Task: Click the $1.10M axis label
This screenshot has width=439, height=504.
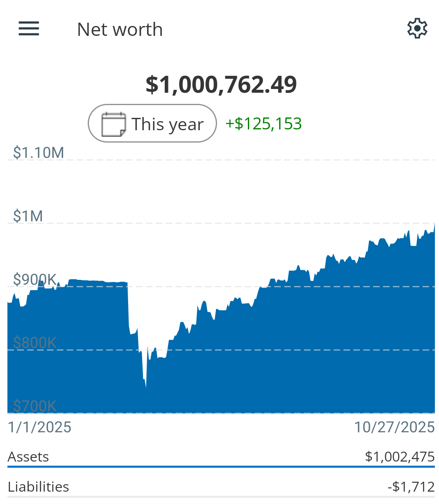Action: coord(38,152)
